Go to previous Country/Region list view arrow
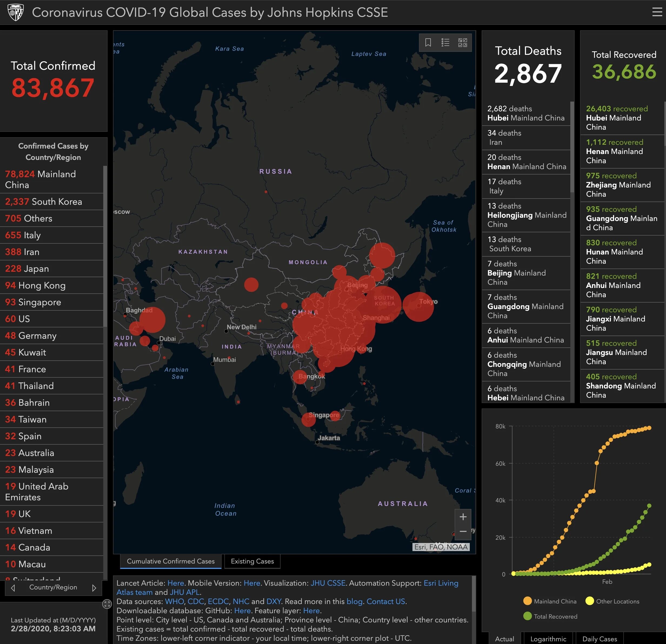The height and width of the screenshot is (644, 666). point(13,588)
